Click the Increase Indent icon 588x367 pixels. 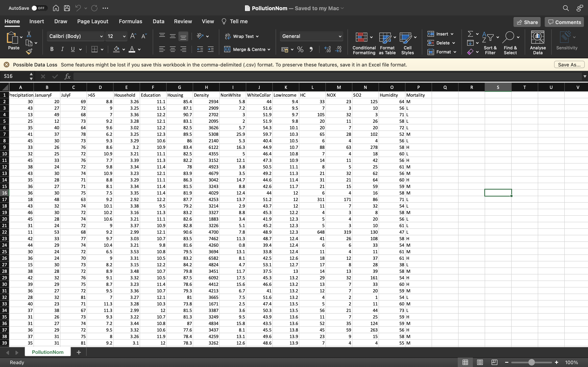pyautogui.click(x=211, y=50)
